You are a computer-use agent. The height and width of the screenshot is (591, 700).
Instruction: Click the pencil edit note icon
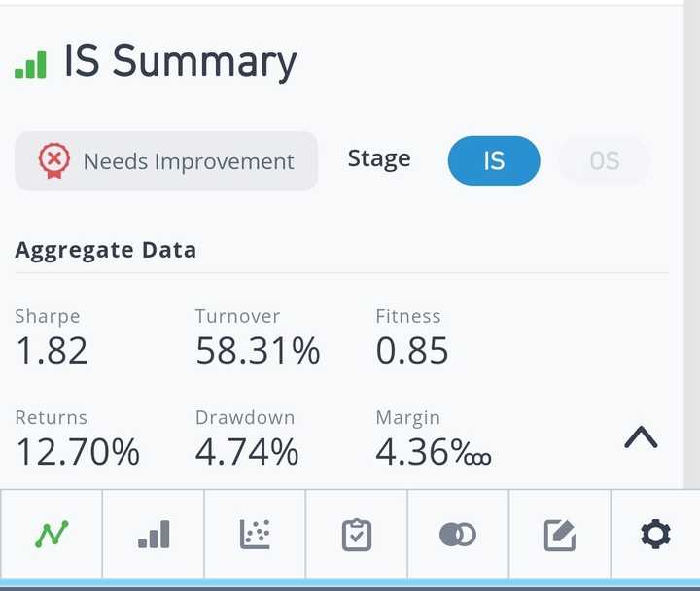(x=560, y=534)
